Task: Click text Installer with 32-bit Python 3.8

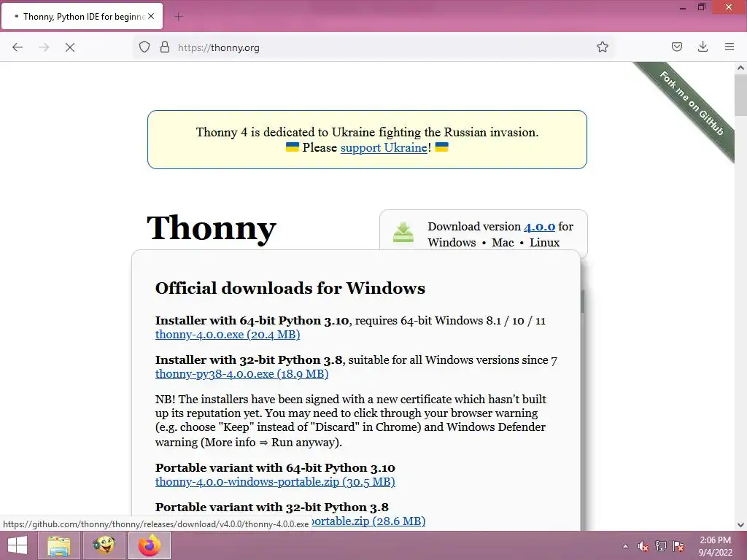Action: [x=249, y=360]
